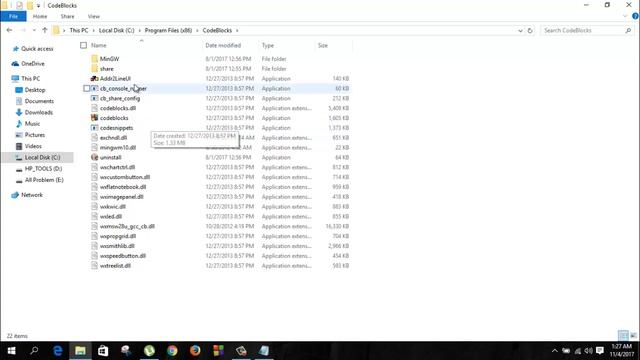Select the wxpropgrid.dll file
This screenshot has width=640, height=360.
click(x=118, y=236)
